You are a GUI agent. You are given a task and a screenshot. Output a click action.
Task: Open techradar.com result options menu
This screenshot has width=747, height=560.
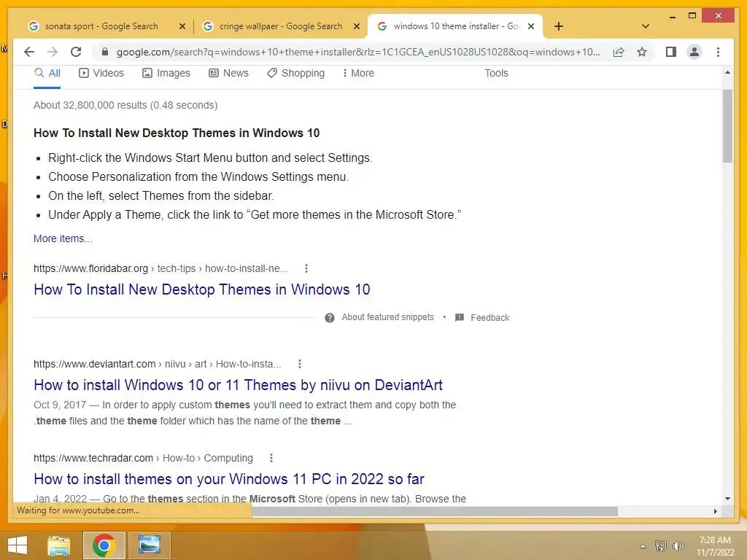point(271,458)
